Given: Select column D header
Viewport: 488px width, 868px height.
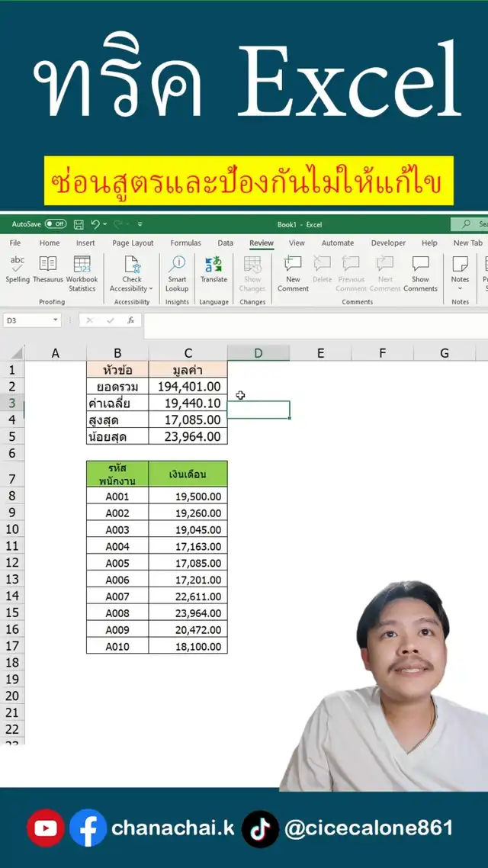Looking at the screenshot, I should [258, 352].
